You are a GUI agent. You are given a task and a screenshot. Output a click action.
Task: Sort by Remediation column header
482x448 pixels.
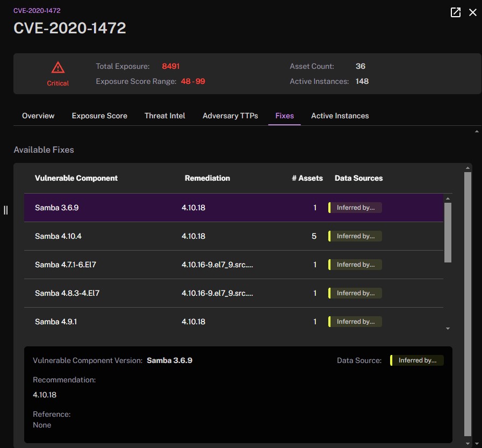pos(207,178)
